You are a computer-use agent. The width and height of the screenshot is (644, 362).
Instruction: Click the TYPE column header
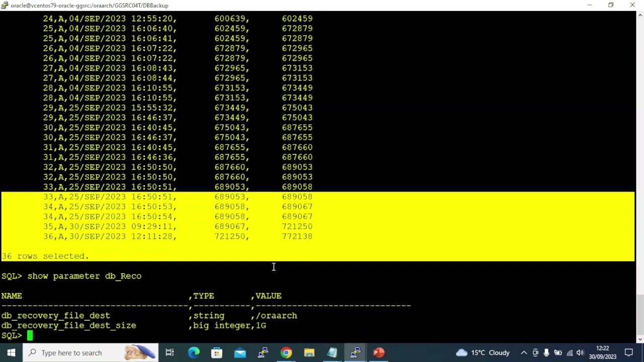pyautogui.click(x=204, y=296)
